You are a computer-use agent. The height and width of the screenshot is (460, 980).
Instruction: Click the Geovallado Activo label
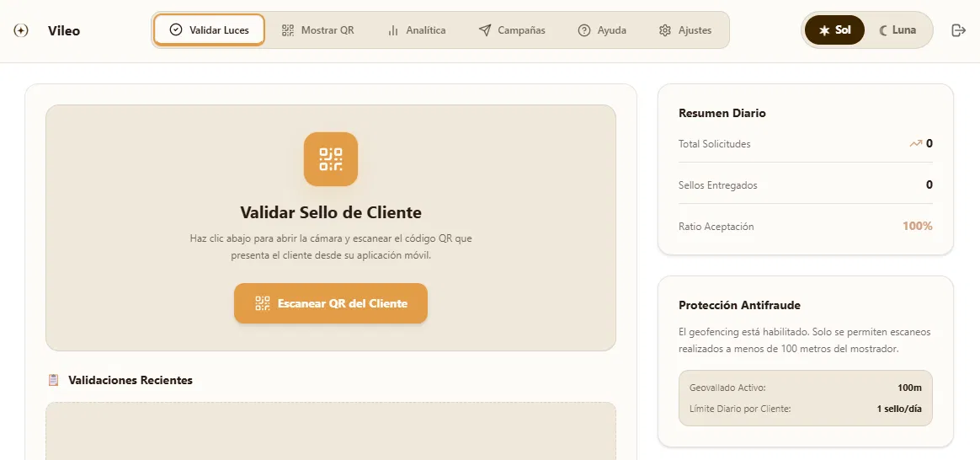(x=727, y=388)
